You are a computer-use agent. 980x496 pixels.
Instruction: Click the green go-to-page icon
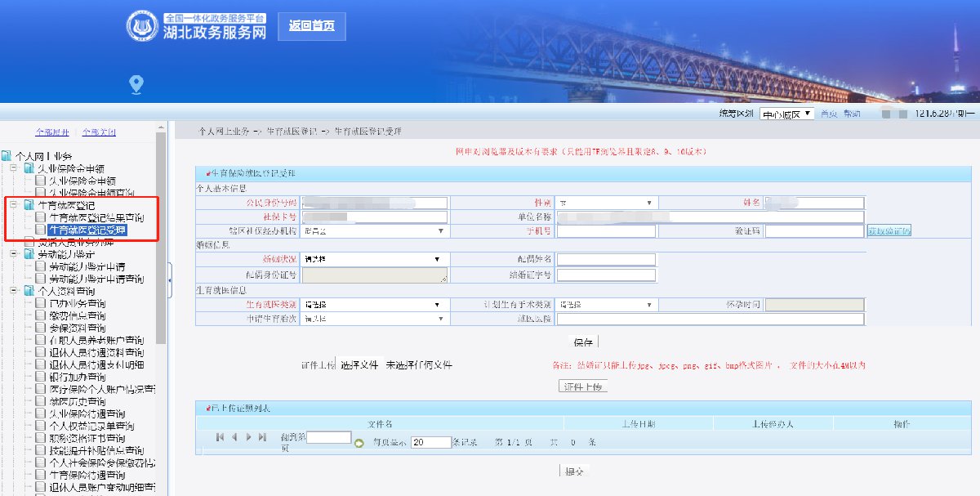tap(359, 442)
